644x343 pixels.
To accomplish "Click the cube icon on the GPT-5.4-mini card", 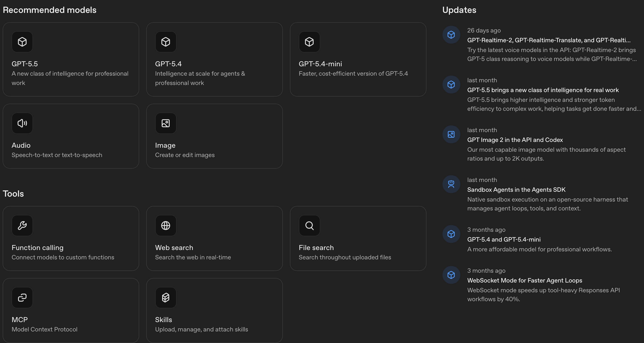I will pyautogui.click(x=309, y=42).
